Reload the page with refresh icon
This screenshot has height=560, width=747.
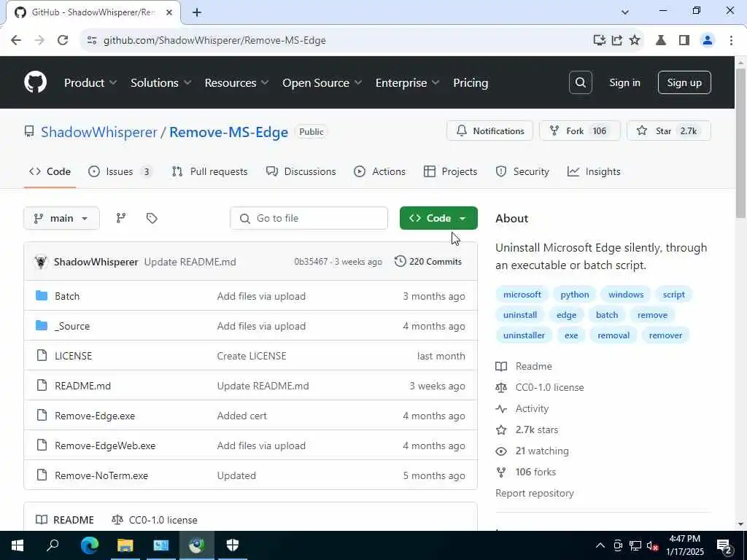[x=63, y=40]
